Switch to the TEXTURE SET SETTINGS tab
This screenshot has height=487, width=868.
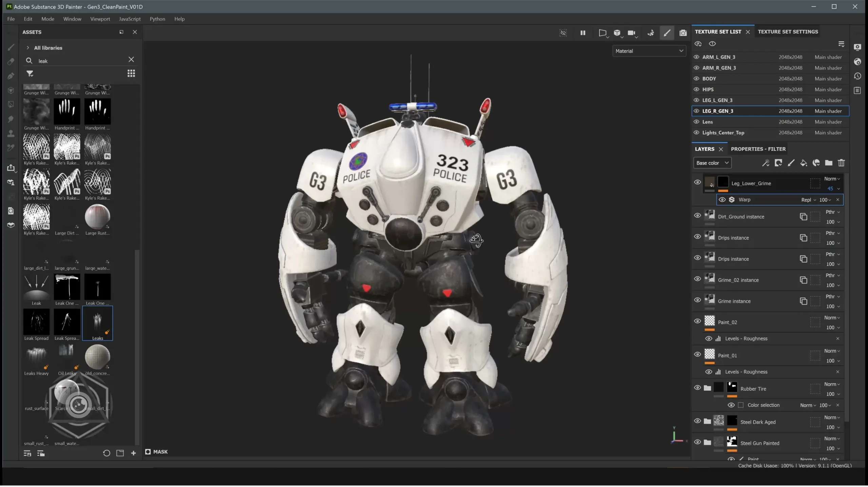[x=787, y=32]
